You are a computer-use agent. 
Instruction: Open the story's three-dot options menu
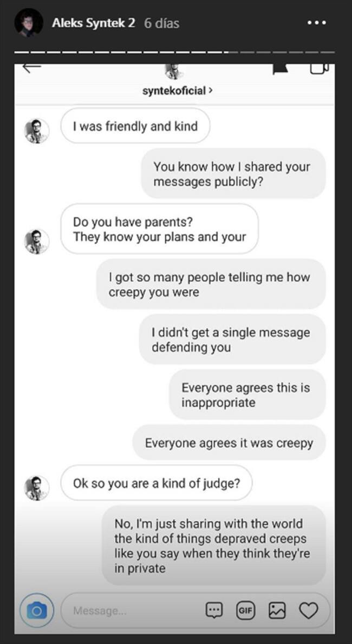317,23
